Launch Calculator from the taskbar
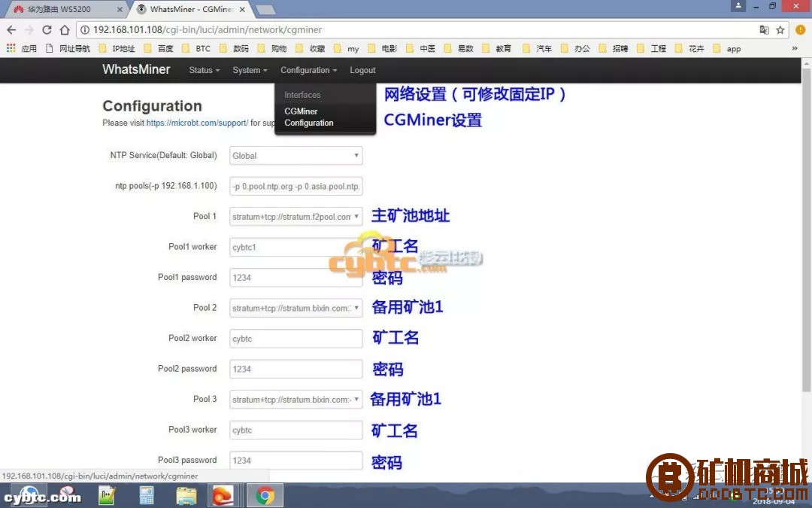This screenshot has width=812, height=508. point(147,495)
